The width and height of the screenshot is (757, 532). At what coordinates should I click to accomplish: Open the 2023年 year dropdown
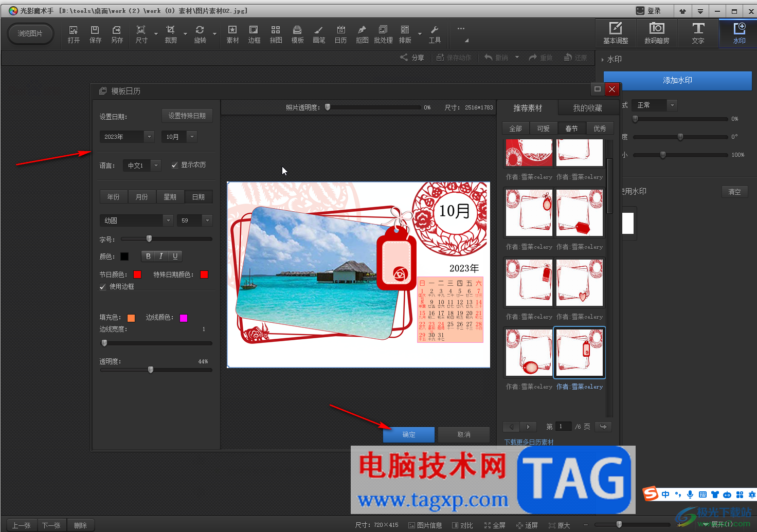(127, 137)
